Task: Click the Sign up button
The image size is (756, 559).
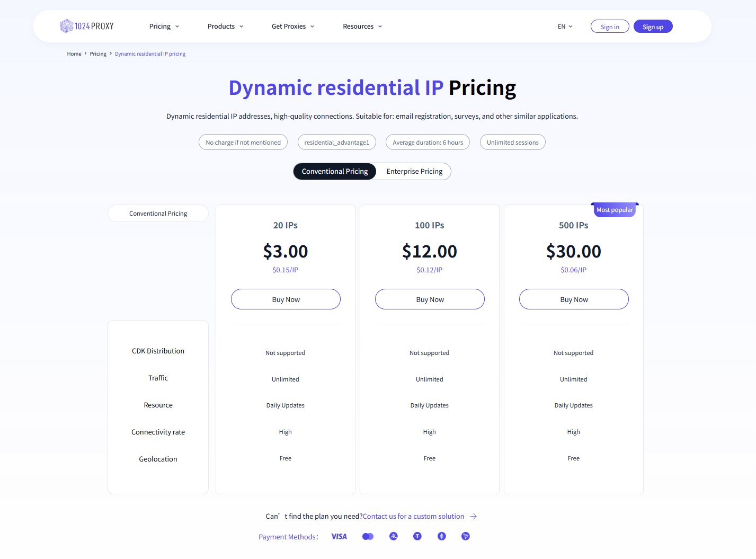Action: [653, 26]
